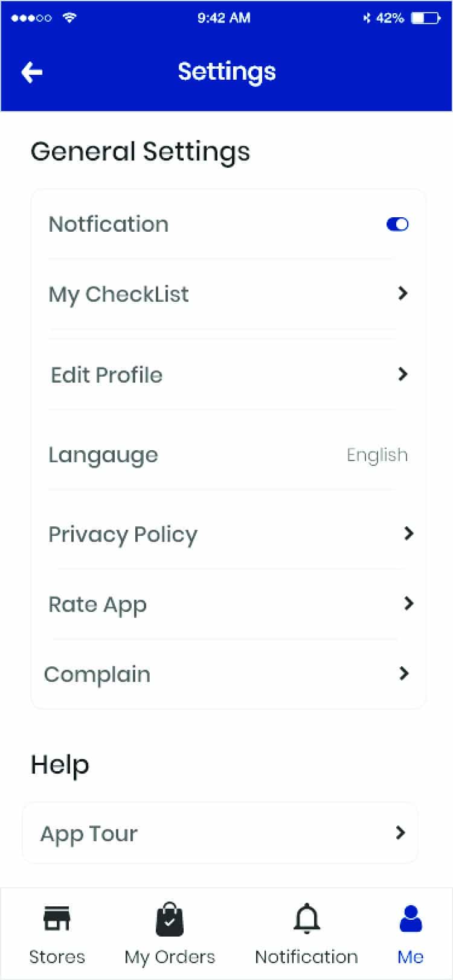Tap the Settings header title
Viewport: 453px width, 980px height.
[x=226, y=72]
